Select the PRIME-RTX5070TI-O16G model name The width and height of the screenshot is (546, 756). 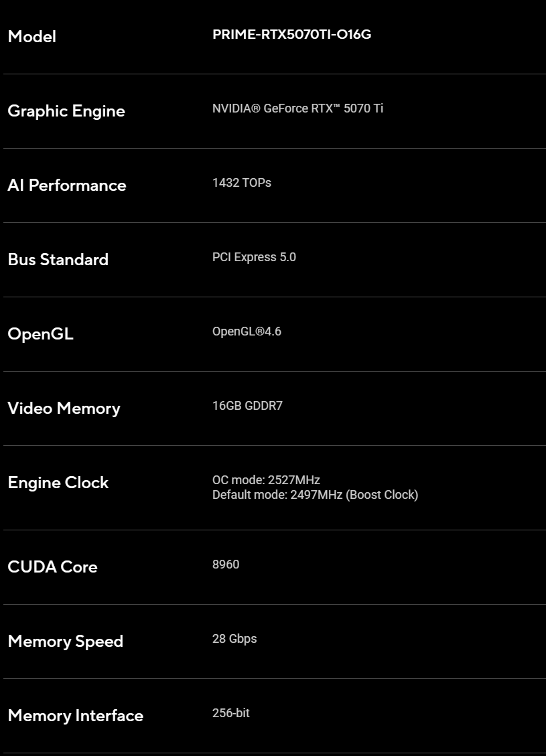292,34
